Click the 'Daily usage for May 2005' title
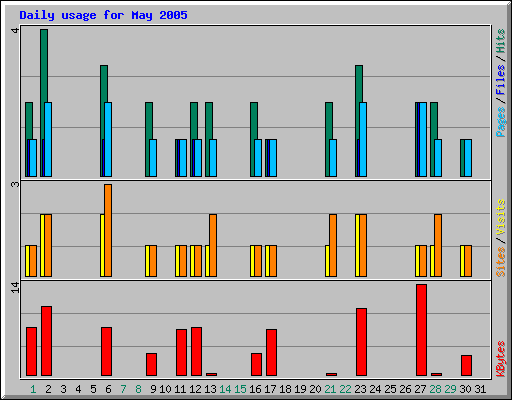Image resolution: width=512 pixels, height=400 pixels. pyautogui.click(x=103, y=15)
